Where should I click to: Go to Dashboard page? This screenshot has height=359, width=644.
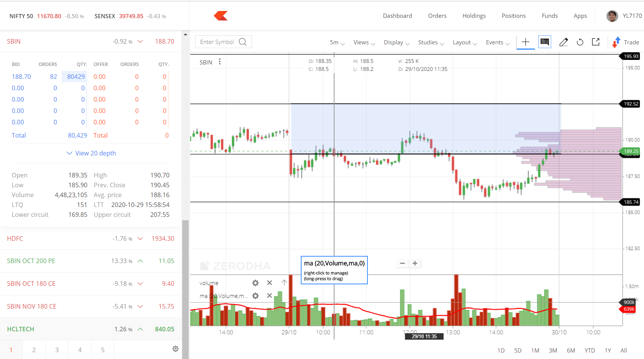point(397,16)
